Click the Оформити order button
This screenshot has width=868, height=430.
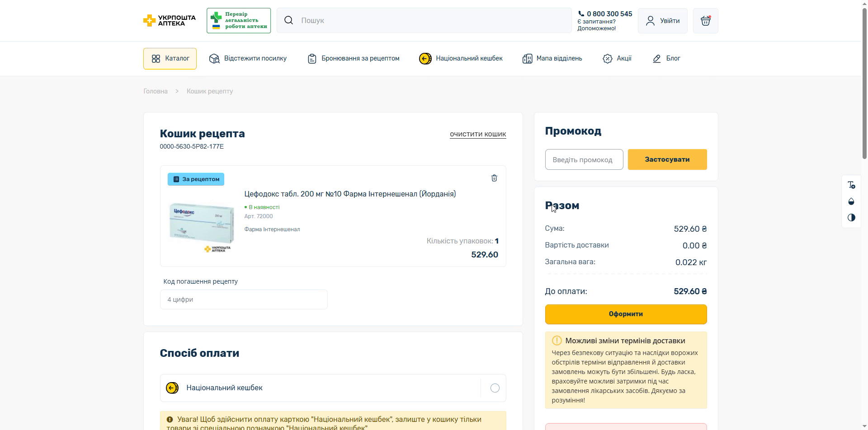click(x=626, y=314)
